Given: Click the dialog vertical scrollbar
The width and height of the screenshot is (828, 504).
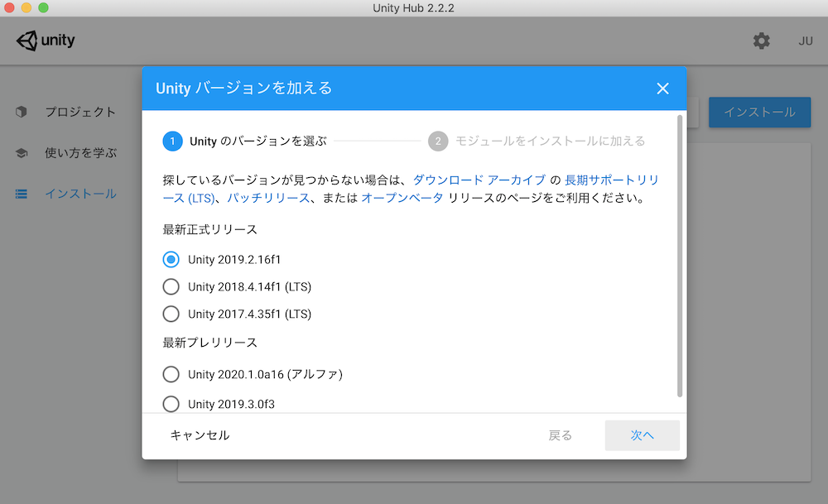Looking at the screenshot, I should click(680, 256).
